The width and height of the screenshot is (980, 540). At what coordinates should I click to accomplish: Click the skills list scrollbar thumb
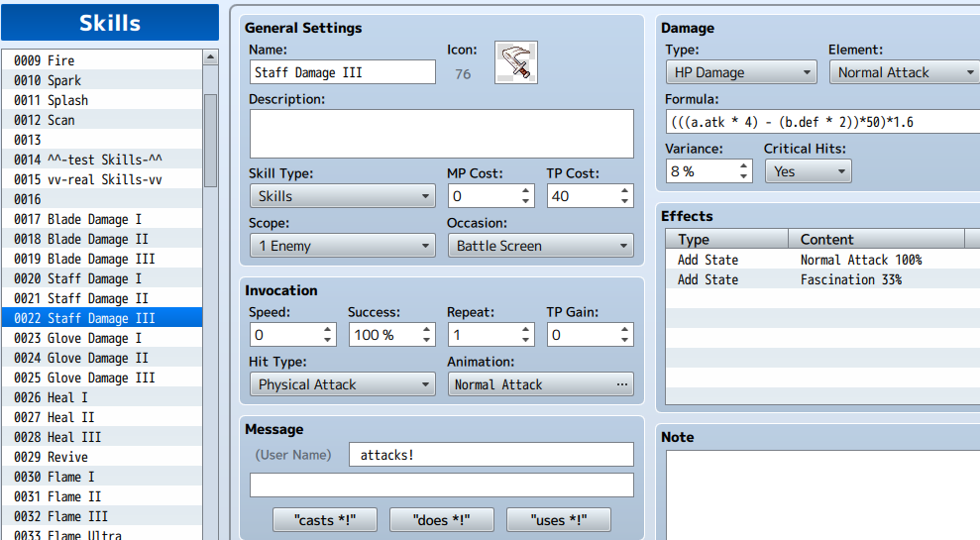click(x=211, y=141)
